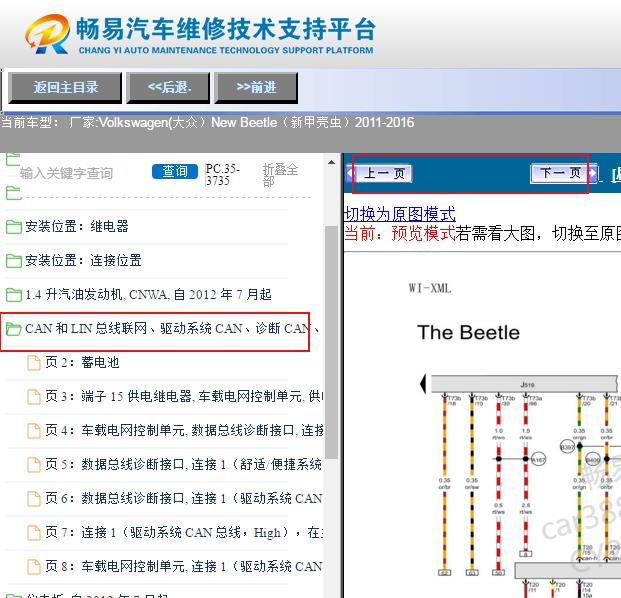The width and height of the screenshot is (621, 598).
Task: Click the 当前：预览模式 status text
Action: click(x=400, y=233)
